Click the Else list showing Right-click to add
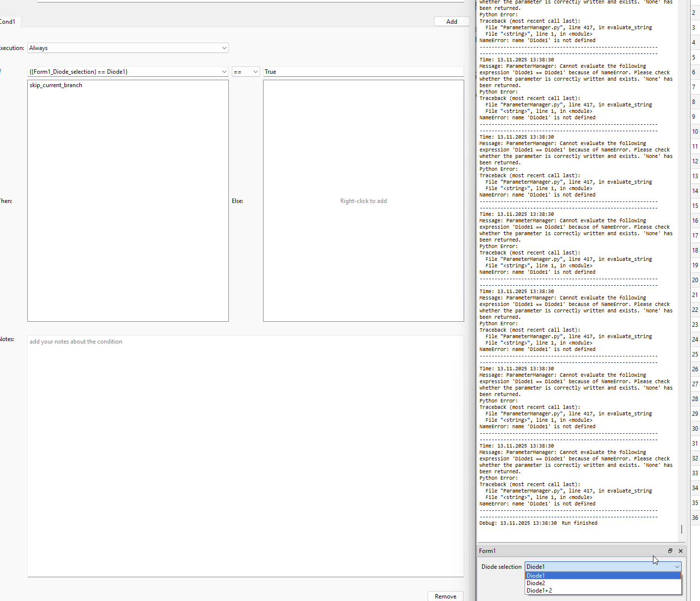The height and width of the screenshot is (601, 700). [363, 201]
